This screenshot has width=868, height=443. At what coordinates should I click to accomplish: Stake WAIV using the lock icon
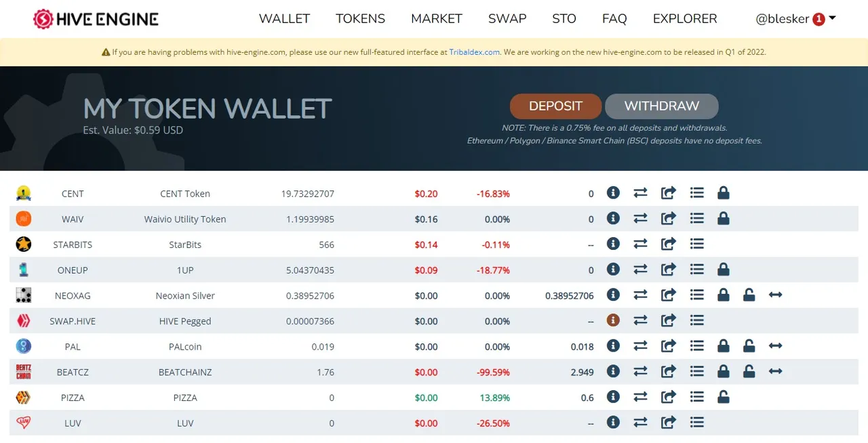tap(723, 219)
